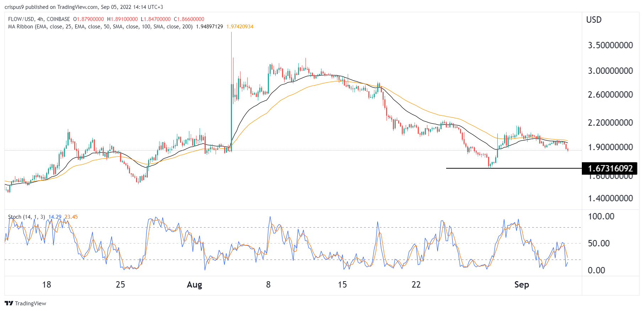Click the publisher text crispus9 published on TradingView.com

point(51,7)
